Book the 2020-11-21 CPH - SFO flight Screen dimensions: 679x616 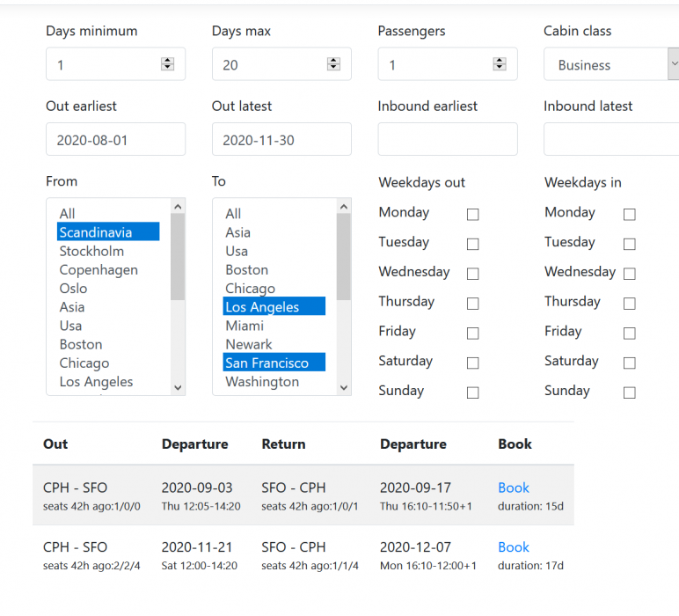[x=514, y=547]
